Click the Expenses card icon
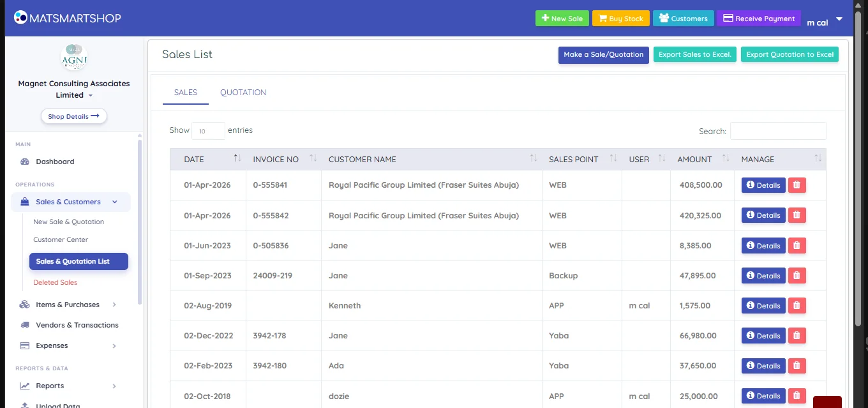 (x=25, y=345)
